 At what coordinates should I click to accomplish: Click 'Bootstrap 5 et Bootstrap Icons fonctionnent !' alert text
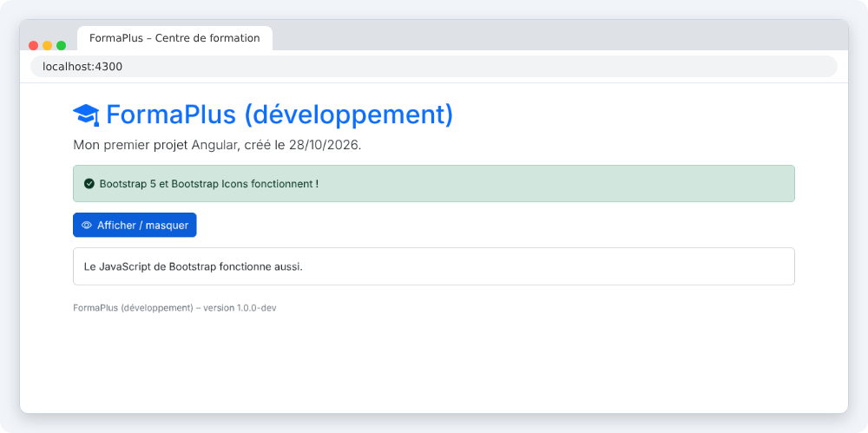click(208, 184)
